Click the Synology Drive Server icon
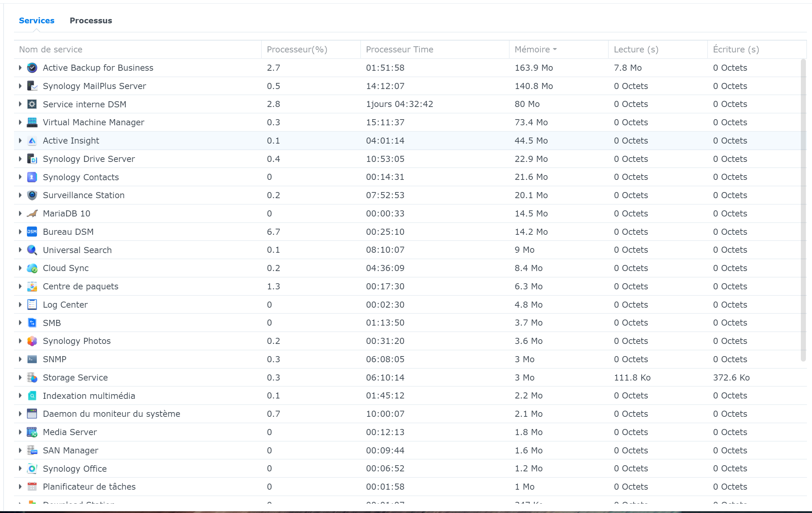 [x=32, y=159]
